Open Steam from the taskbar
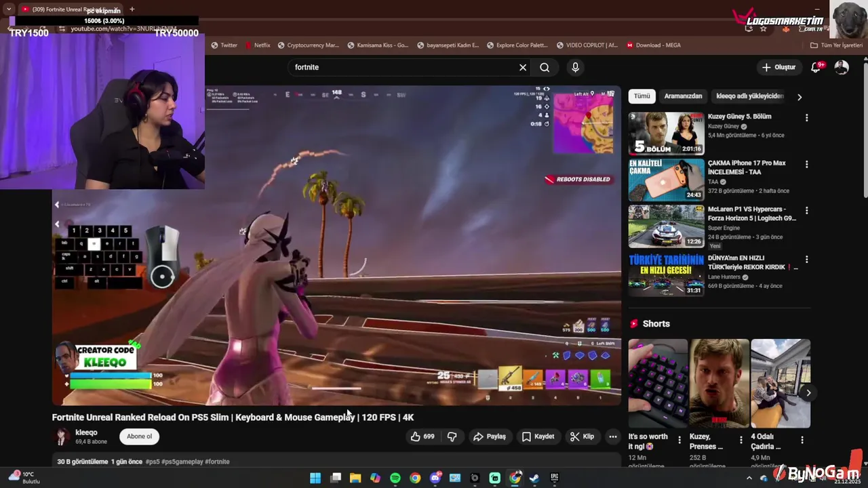 tap(534, 478)
